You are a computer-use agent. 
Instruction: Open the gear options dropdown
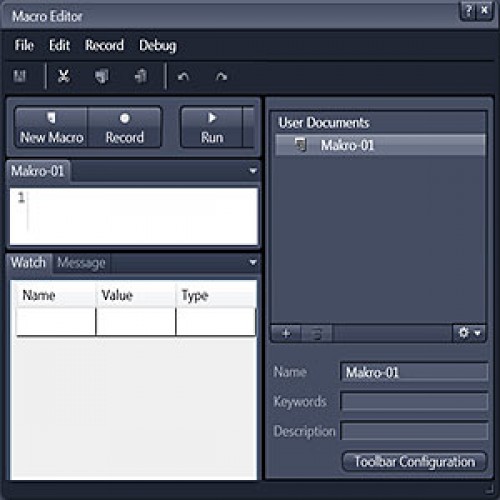click(x=469, y=333)
